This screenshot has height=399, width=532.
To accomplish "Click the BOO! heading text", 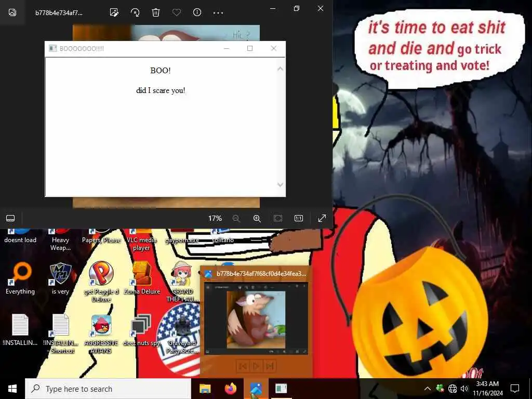I will pos(161,71).
